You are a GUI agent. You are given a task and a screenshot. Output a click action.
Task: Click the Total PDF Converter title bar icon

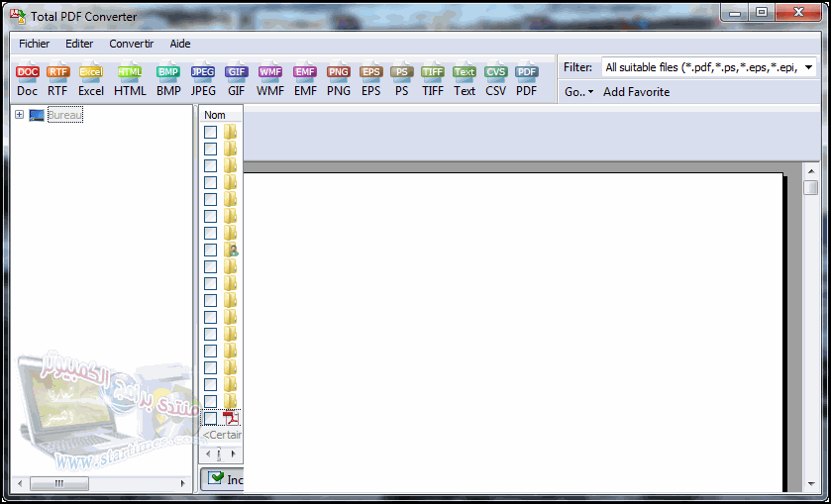18,17
